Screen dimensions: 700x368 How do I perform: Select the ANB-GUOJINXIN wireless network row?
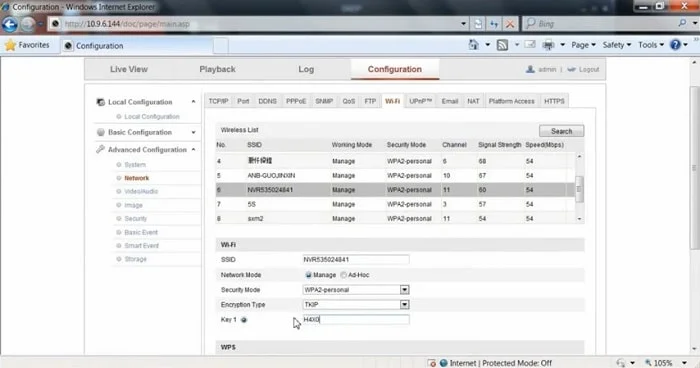(395, 176)
